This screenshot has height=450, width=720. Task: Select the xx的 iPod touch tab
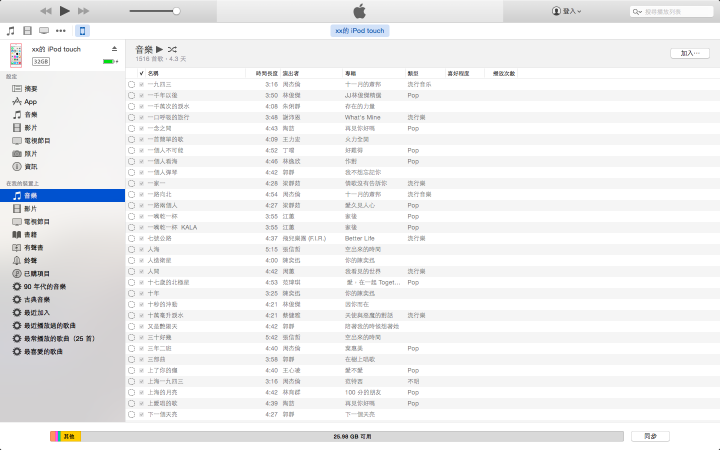coord(360,31)
